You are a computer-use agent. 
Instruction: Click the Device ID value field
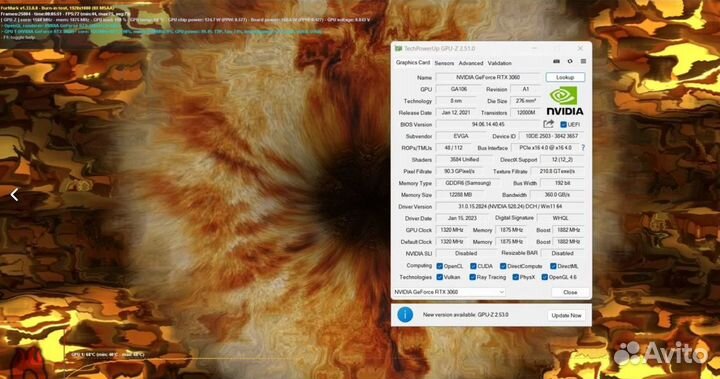[x=552, y=136]
